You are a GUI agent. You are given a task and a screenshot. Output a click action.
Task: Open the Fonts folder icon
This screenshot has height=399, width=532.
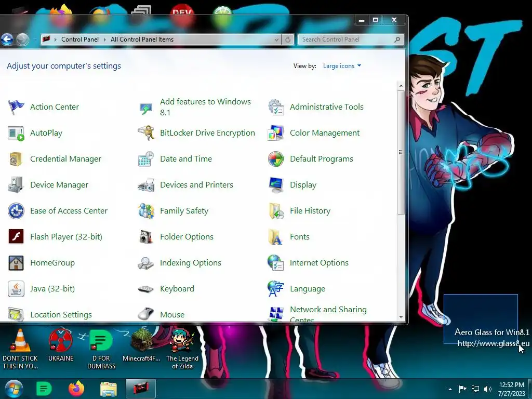click(276, 237)
